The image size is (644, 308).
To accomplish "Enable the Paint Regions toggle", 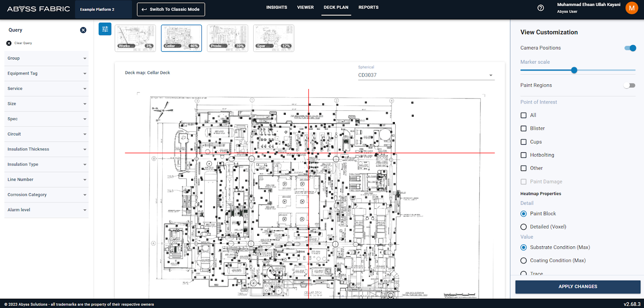I will tap(630, 85).
